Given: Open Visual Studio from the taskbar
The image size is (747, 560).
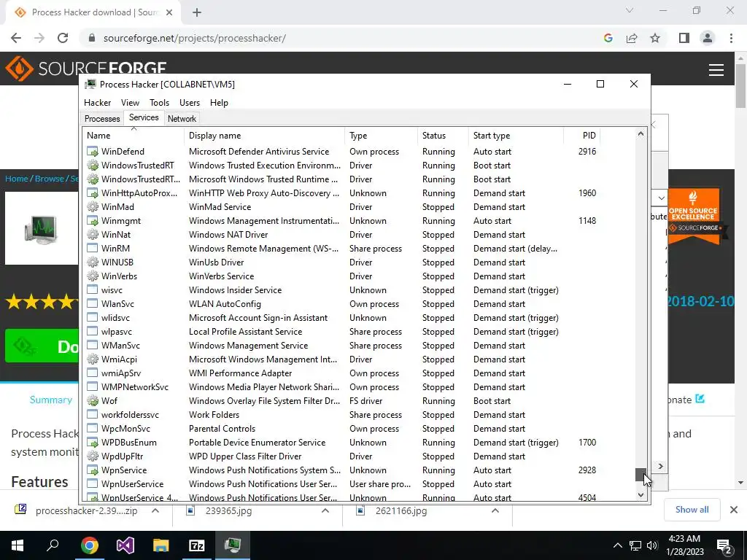Looking at the screenshot, I should [125, 545].
